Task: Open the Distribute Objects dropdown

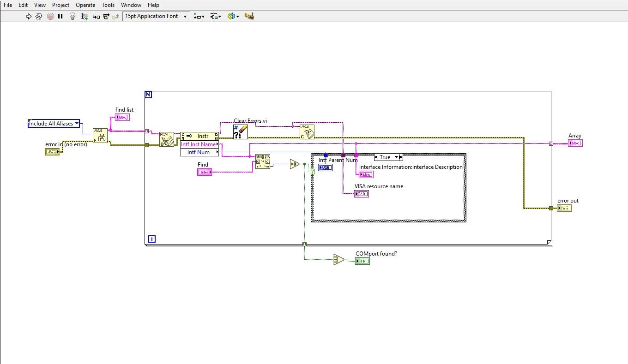Action: click(x=216, y=16)
